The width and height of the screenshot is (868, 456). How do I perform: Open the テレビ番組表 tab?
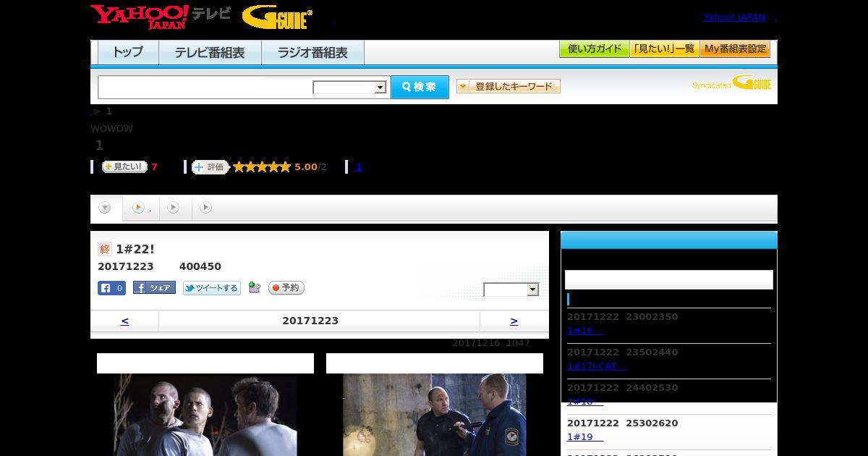210,52
